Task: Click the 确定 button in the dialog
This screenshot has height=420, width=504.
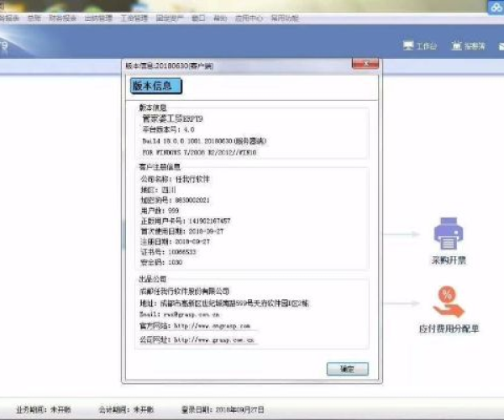Action: [x=348, y=369]
